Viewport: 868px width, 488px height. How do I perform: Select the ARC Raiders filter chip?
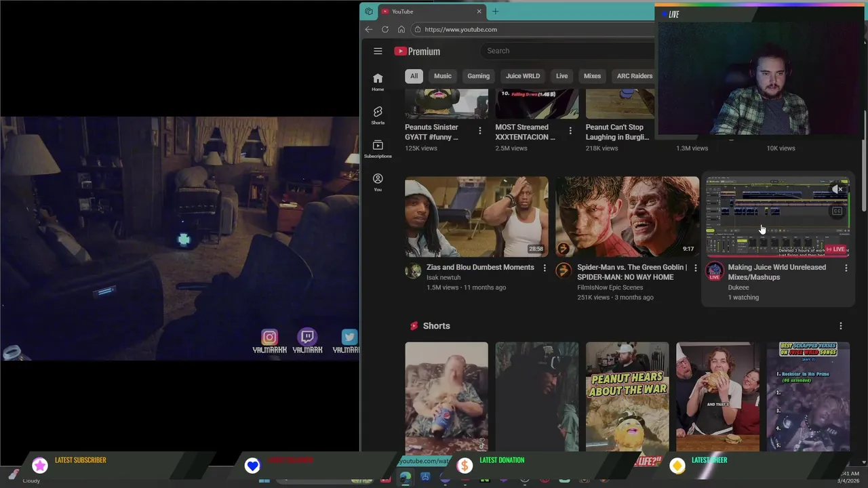tap(635, 76)
